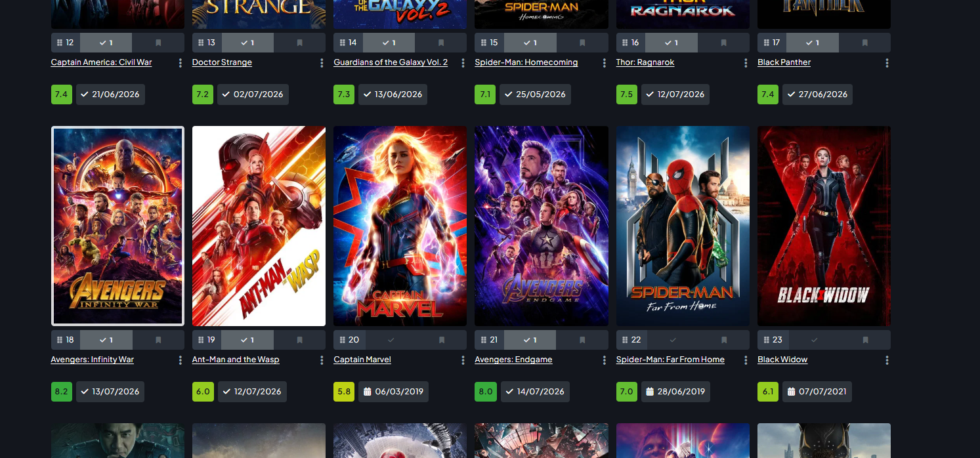
Task: Select the Black Widow poster
Action: click(824, 226)
